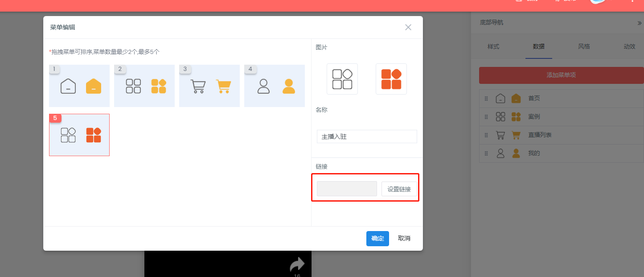Select outline shopping cart icon in card 3
Image resolution: width=644 pixels, height=277 pixels.
click(198, 86)
